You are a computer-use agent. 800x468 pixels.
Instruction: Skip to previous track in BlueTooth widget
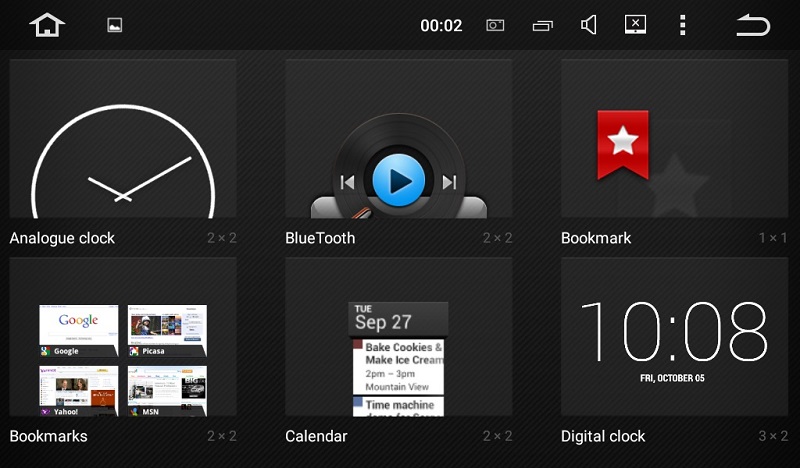click(347, 182)
